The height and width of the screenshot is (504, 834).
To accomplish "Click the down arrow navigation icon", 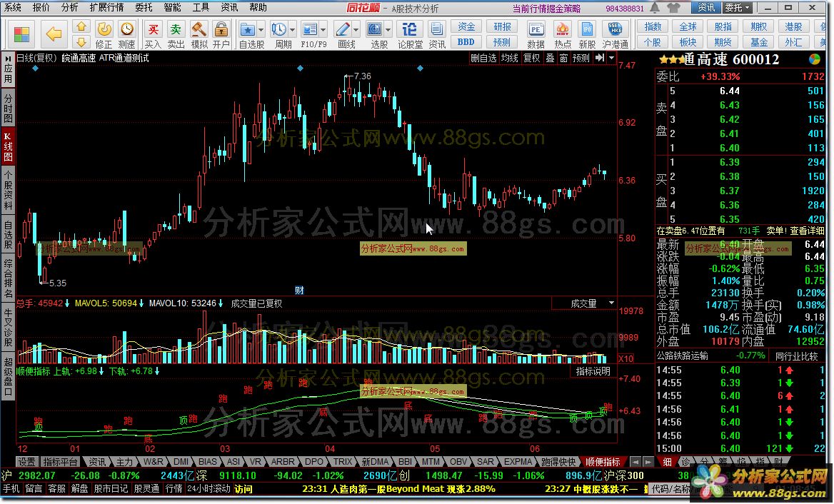I will coord(81,42).
